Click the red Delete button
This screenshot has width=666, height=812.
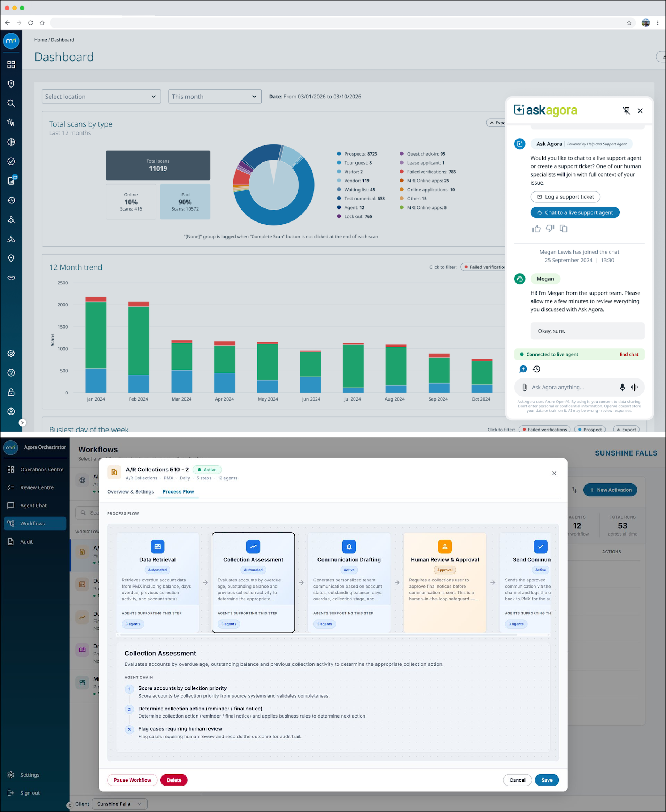tap(174, 780)
